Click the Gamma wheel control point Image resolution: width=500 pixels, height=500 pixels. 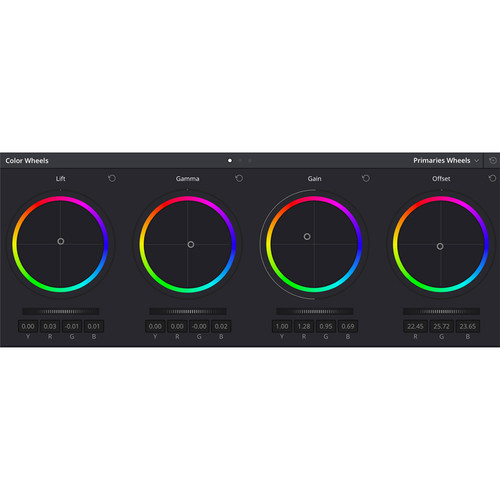pos(191,244)
